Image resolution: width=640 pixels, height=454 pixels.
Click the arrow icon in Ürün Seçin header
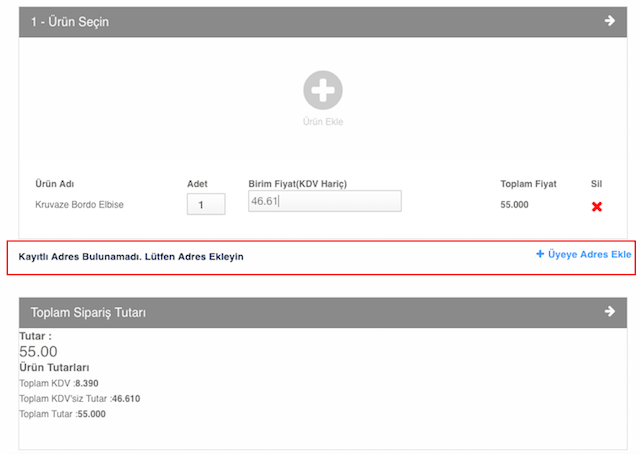[609, 21]
